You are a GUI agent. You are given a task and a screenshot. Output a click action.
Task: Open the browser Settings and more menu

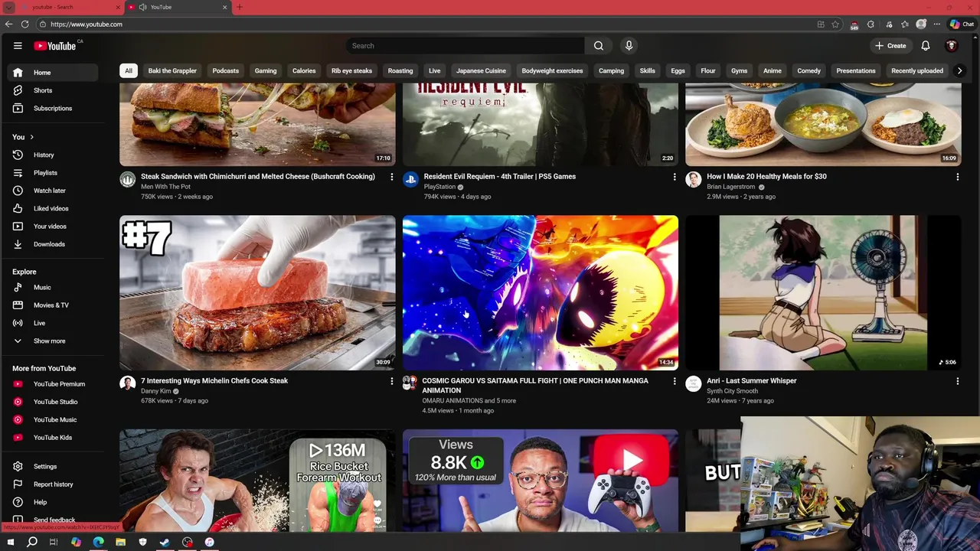936,24
